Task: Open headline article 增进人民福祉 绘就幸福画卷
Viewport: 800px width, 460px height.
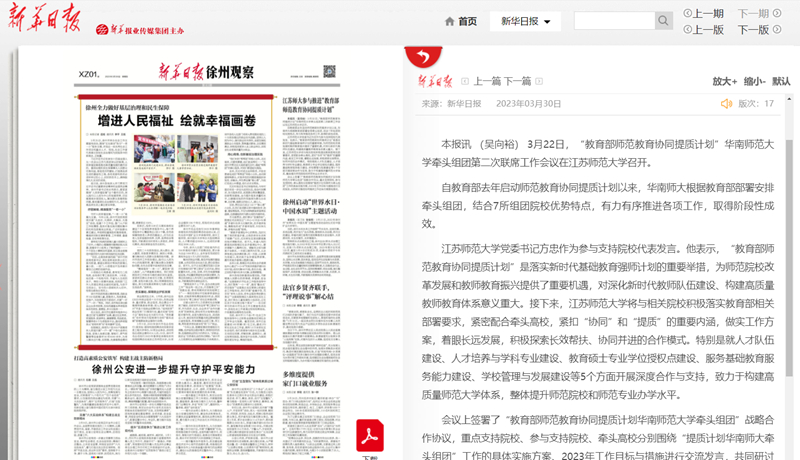Action: coord(176,120)
